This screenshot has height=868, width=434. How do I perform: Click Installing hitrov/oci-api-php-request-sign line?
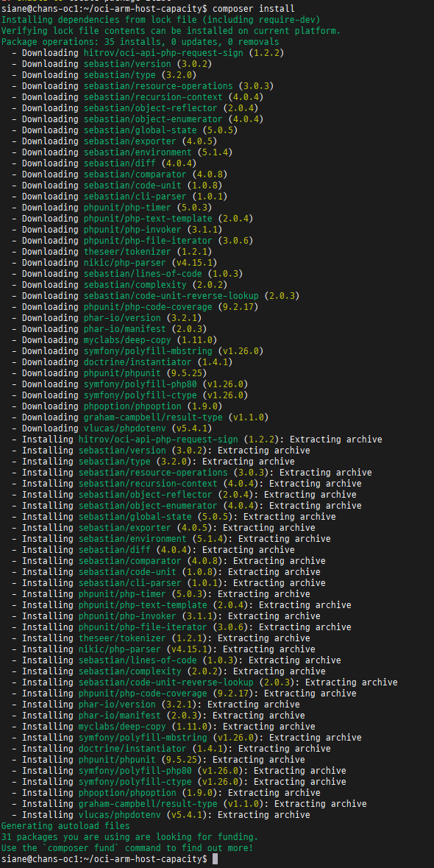(196, 440)
